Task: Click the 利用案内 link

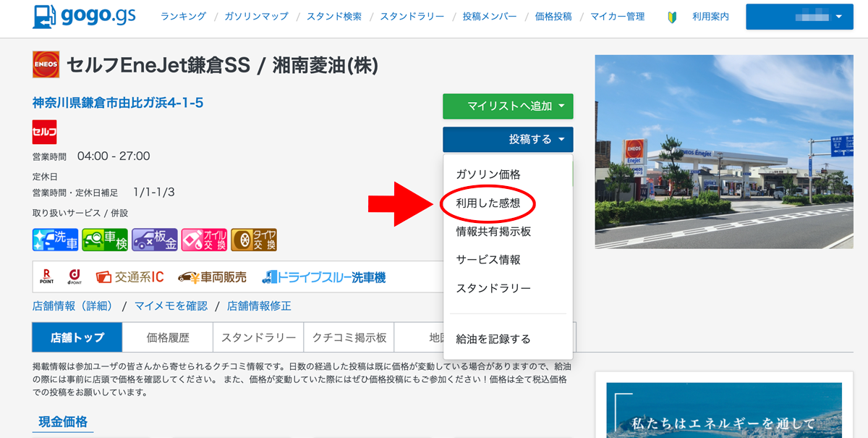Action: point(710,17)
